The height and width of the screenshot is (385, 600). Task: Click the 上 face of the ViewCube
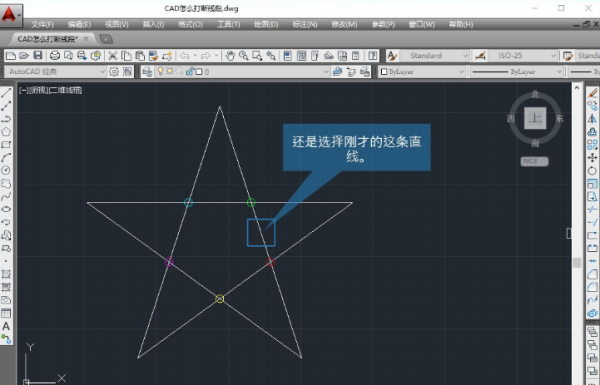(x=535, y=118)
